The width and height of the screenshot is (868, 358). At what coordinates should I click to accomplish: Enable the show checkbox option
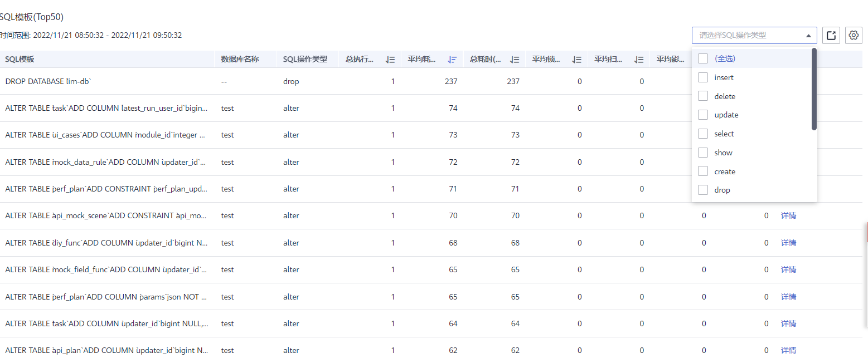(x=703, y=153)
